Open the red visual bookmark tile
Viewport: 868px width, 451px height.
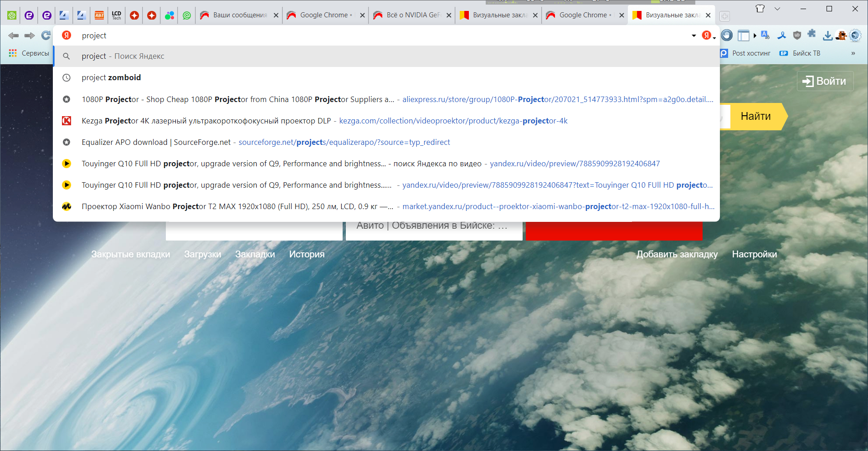pos(614,231)
